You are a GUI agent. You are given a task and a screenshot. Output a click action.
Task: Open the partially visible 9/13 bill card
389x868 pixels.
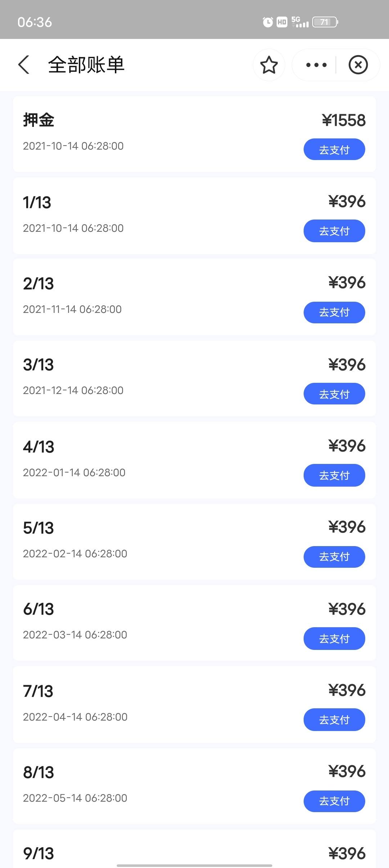tap(194, 849)
